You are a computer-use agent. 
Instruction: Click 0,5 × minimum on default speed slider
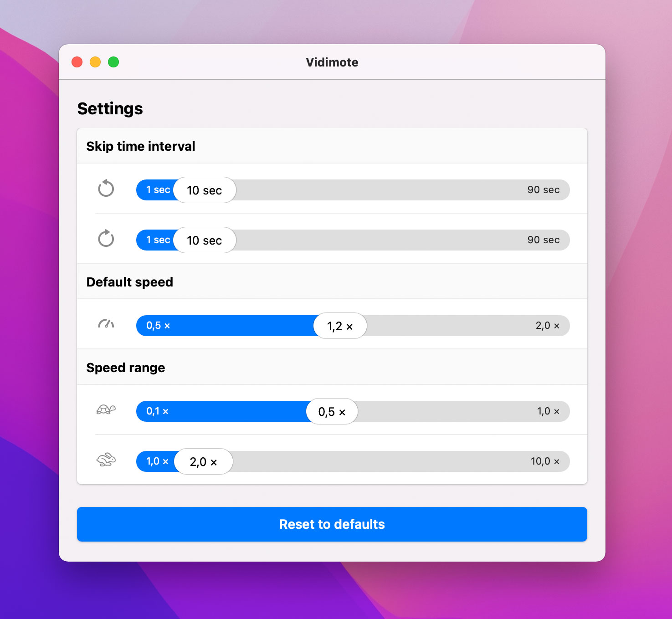point(158,325)
